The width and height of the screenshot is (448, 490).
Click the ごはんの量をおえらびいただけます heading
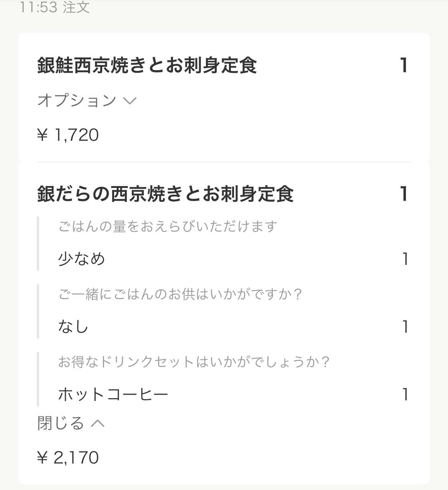point(168,227)
